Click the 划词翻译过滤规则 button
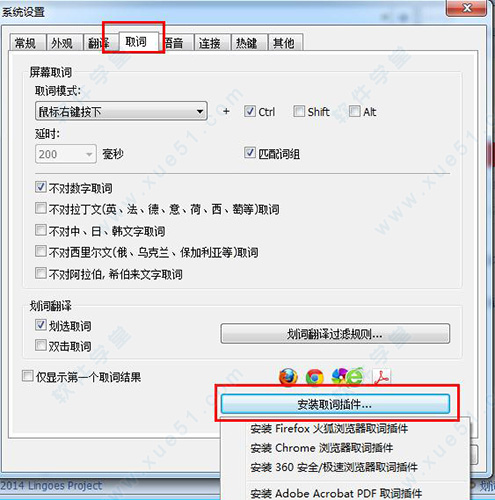This screenshot has height=500, width=495. click(335, 334)
